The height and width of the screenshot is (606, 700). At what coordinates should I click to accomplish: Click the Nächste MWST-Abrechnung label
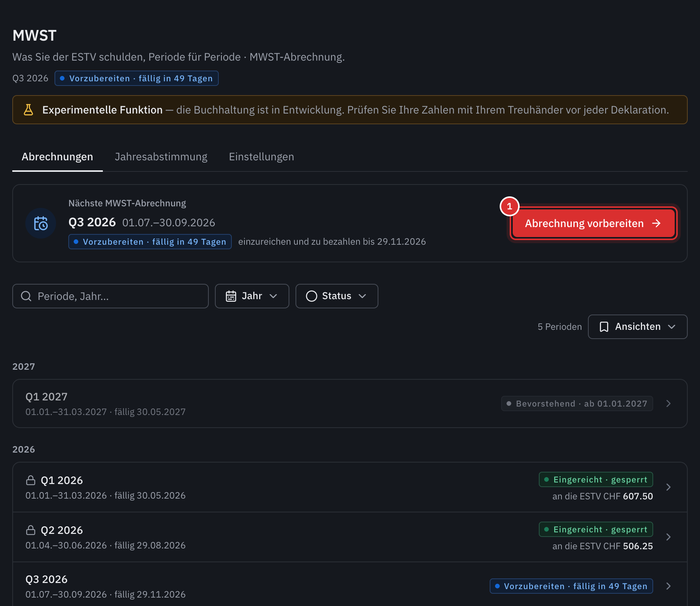click(127, 203)
